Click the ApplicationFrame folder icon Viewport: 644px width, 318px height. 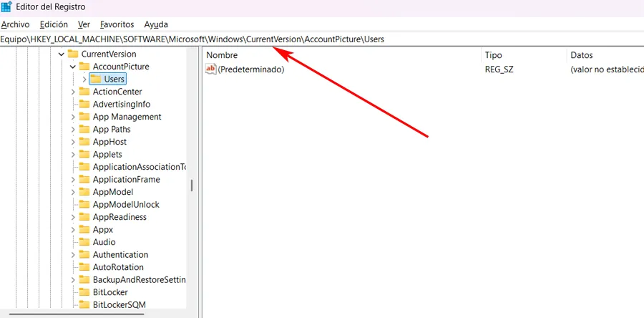pos(84,179)
